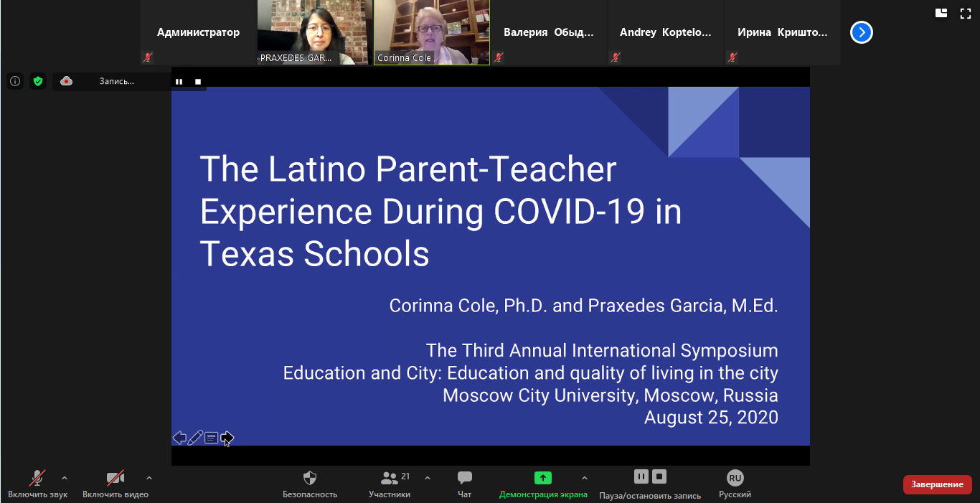Turn on camera with Включить видео
Image resolution: width=980 pixels, height=503 pixels.
pyautogui.click(x=115, y=479)
